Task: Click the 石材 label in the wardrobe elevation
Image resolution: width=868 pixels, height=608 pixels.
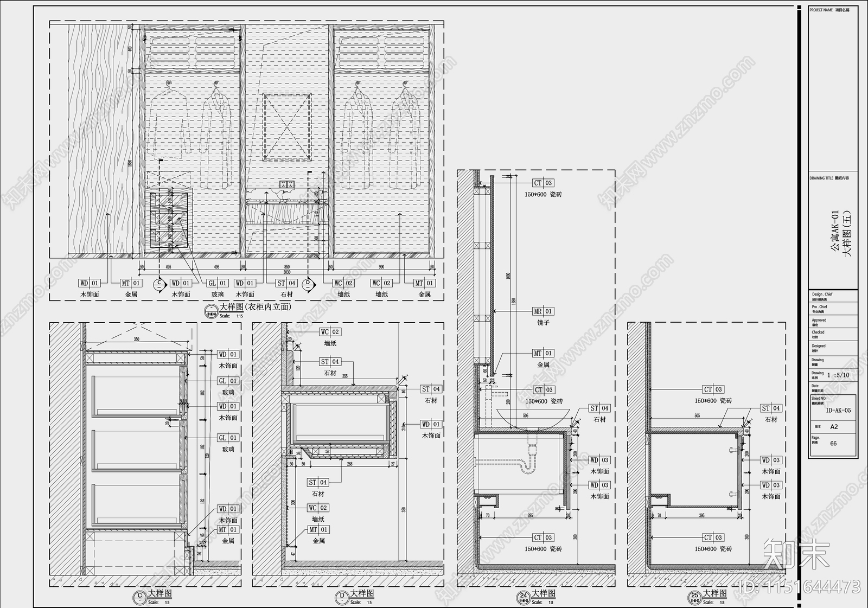Action: pos(286,295)
